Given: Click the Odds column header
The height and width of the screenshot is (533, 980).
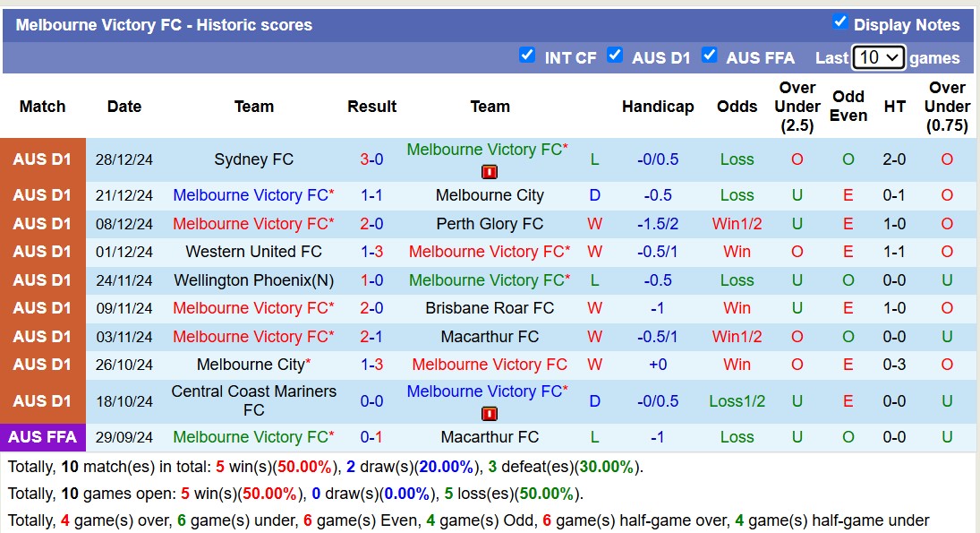Looking at the screenshot, I should pos(737,106).
